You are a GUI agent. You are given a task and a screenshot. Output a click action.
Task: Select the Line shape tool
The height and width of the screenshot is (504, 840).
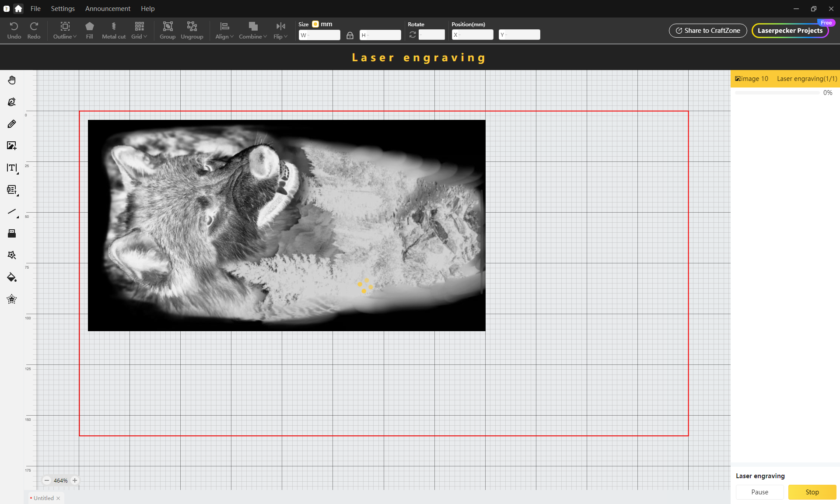[x=12, y=212]
